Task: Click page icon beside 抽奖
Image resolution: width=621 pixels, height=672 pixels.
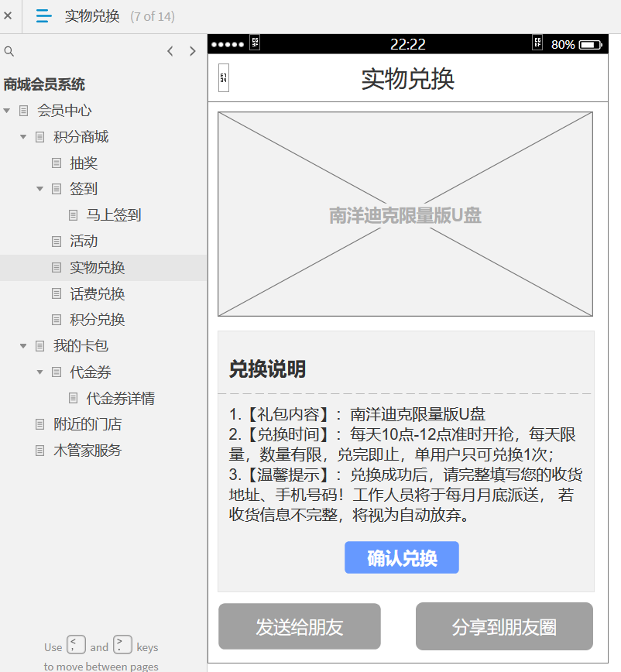Action: pos(57,163)
